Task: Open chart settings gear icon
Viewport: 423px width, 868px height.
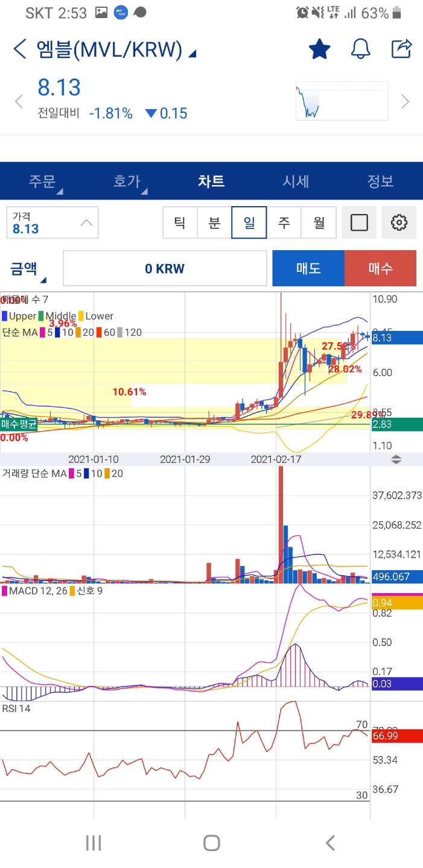Action: click(399, 222)
